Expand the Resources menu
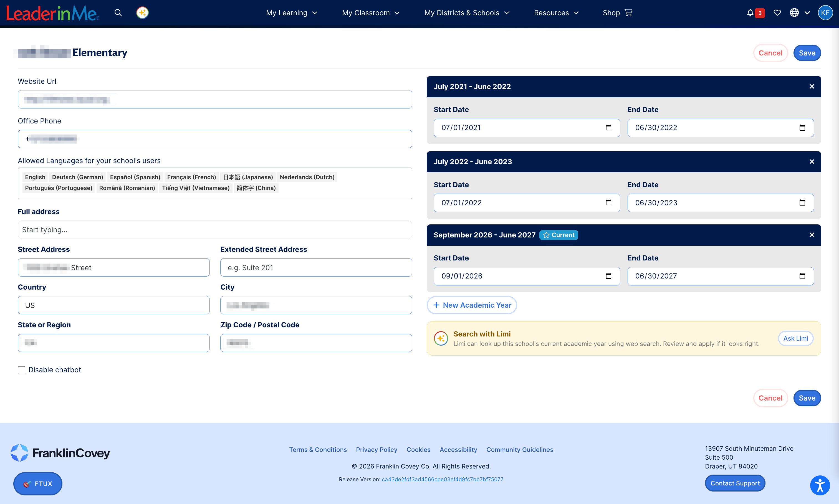This screenshot has width=839, height=504. 556,13
